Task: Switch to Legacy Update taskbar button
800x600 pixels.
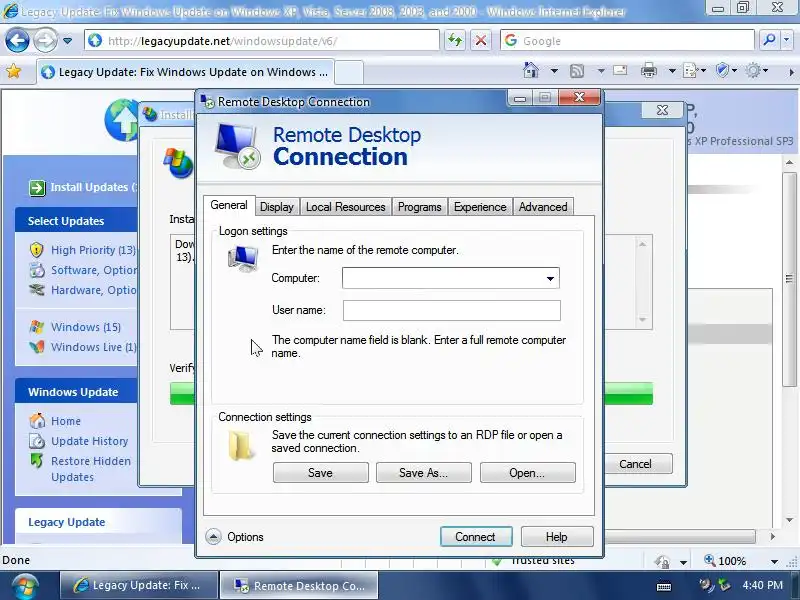Action: [x=138, y=585]
